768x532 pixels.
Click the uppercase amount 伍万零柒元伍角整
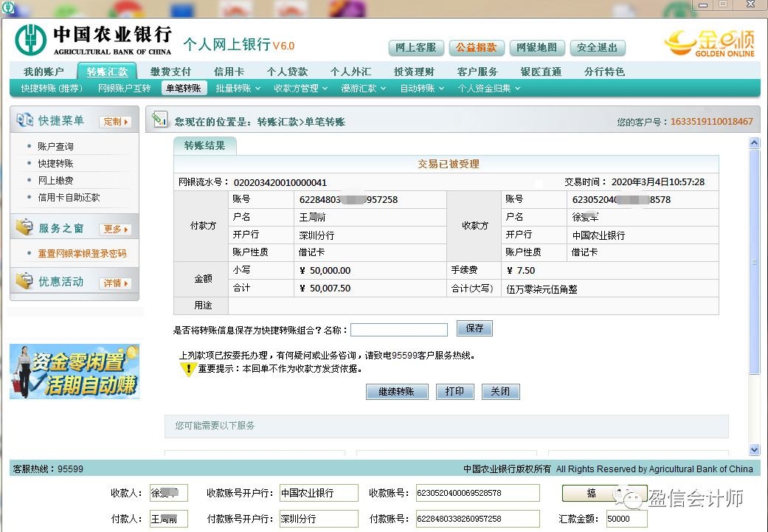point(542,289)
